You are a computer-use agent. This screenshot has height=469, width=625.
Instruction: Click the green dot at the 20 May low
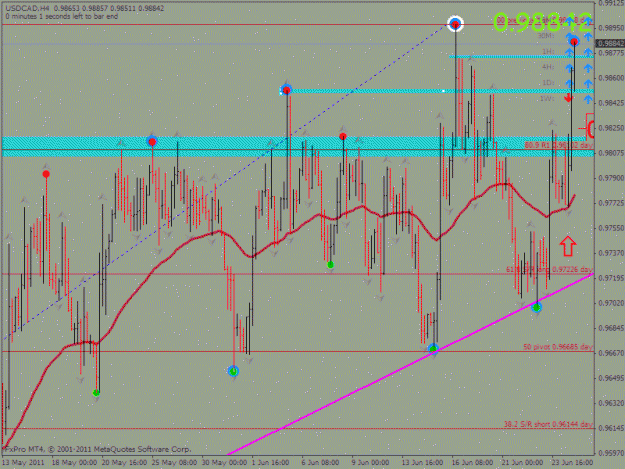click(x=96, y=393)
